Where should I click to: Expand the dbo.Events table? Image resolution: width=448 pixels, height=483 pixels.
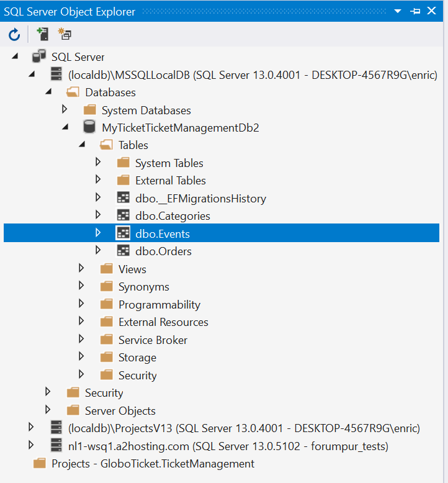click(98, 233)
